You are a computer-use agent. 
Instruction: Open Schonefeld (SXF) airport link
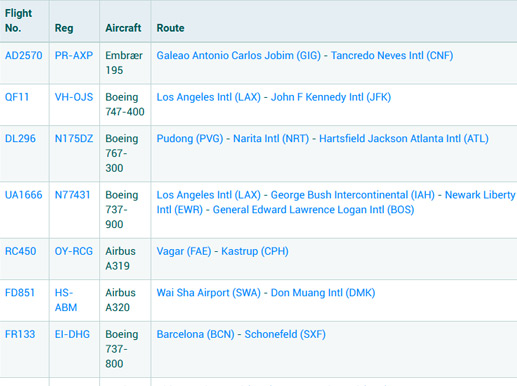[x=285, y=334]
